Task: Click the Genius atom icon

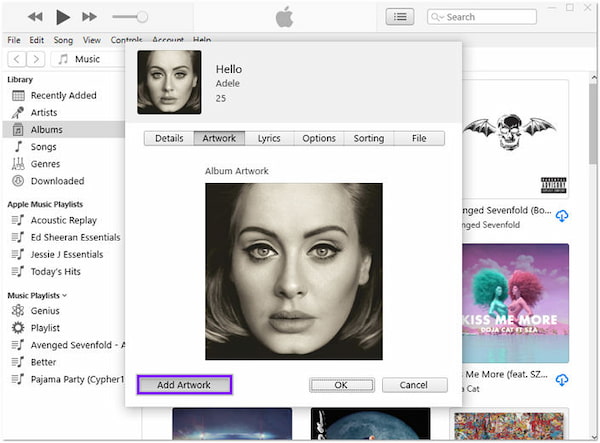Action: point(18,311)
